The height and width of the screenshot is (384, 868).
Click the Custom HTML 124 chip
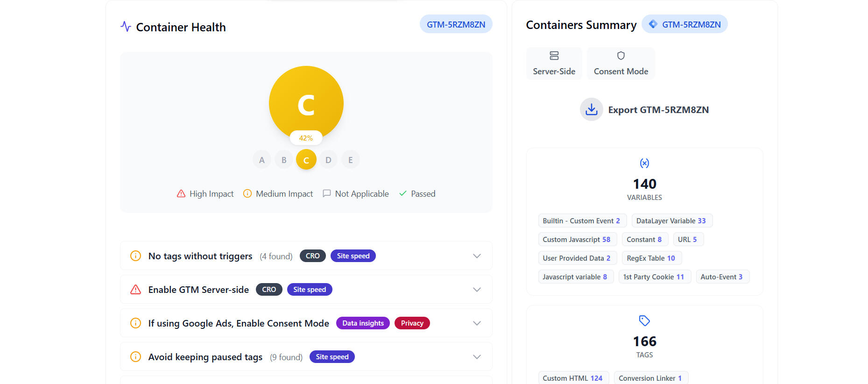(x=573, y=378)
